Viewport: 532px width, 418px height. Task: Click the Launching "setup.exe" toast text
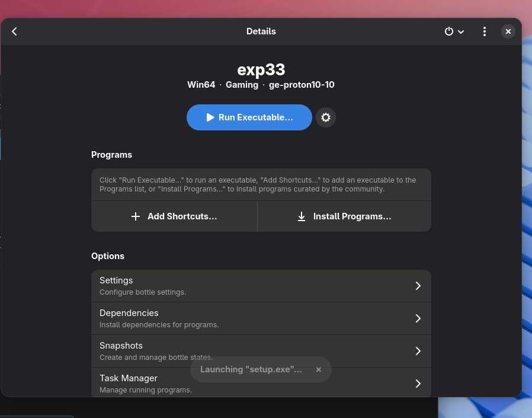point(251,369)
